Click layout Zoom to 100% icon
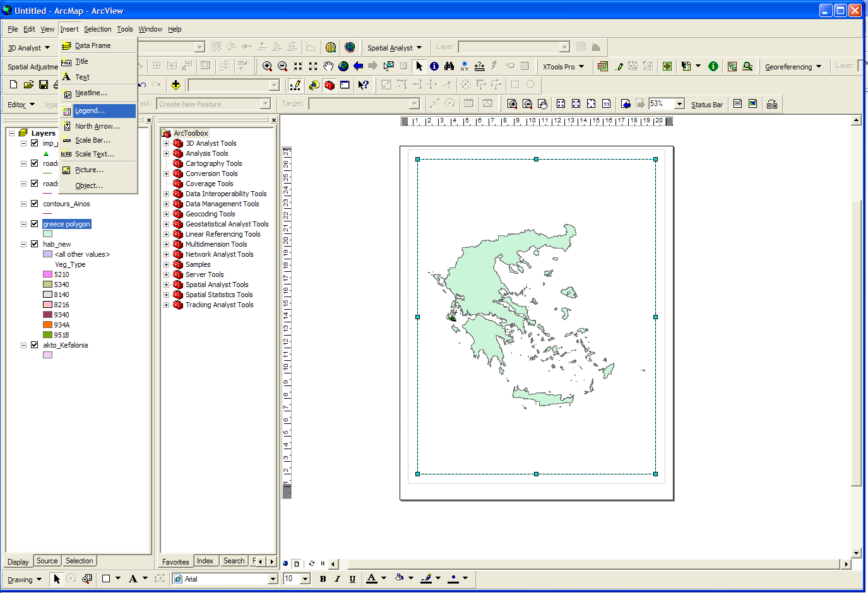 [606, 104]
